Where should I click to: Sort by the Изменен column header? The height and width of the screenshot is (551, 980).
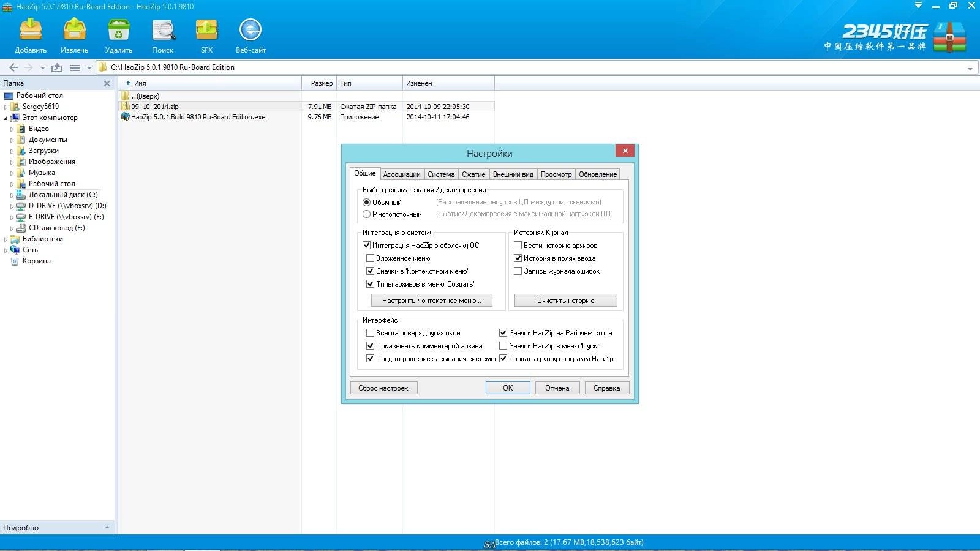(448, 83)
